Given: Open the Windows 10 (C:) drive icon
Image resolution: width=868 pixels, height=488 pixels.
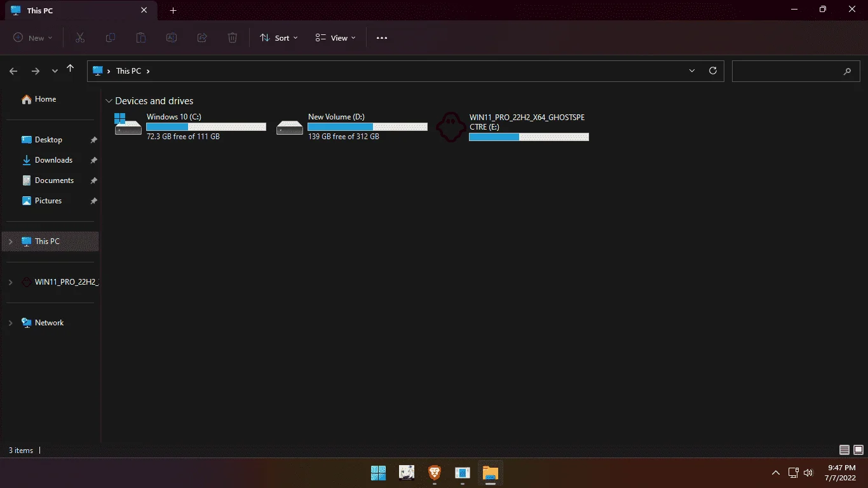Looking at the screenshot, I should coord(128,125).
